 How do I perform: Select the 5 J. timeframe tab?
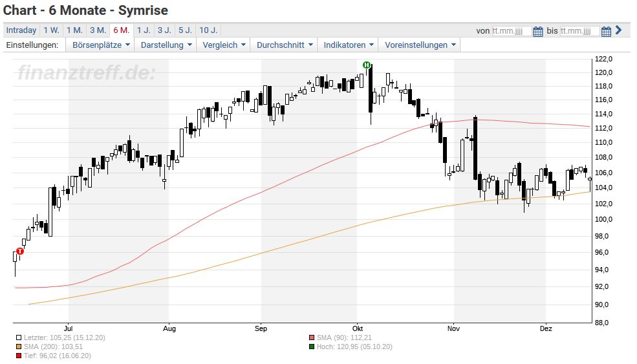[x=186, y=30]
